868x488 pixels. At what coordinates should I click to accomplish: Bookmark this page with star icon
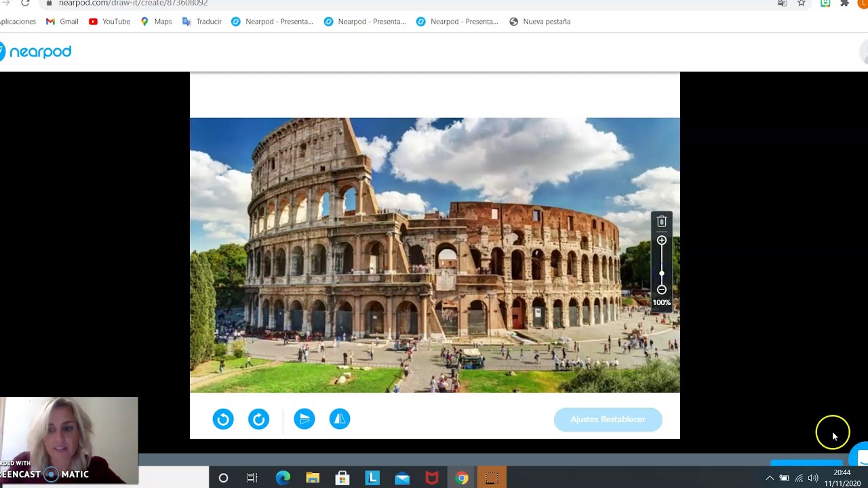click(x=802, y=3)
